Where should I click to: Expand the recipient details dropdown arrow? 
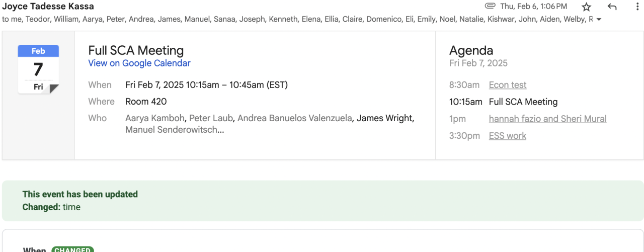pyautogui.click(x=598, y=20)
